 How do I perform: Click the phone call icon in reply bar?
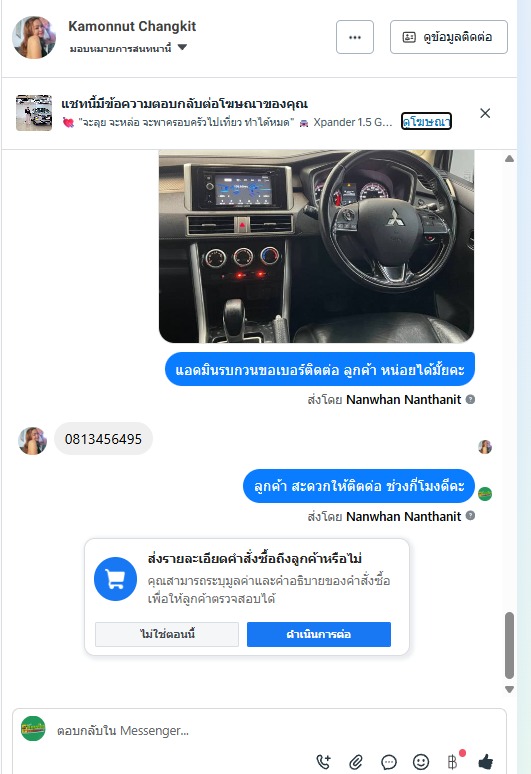[323, 761]
